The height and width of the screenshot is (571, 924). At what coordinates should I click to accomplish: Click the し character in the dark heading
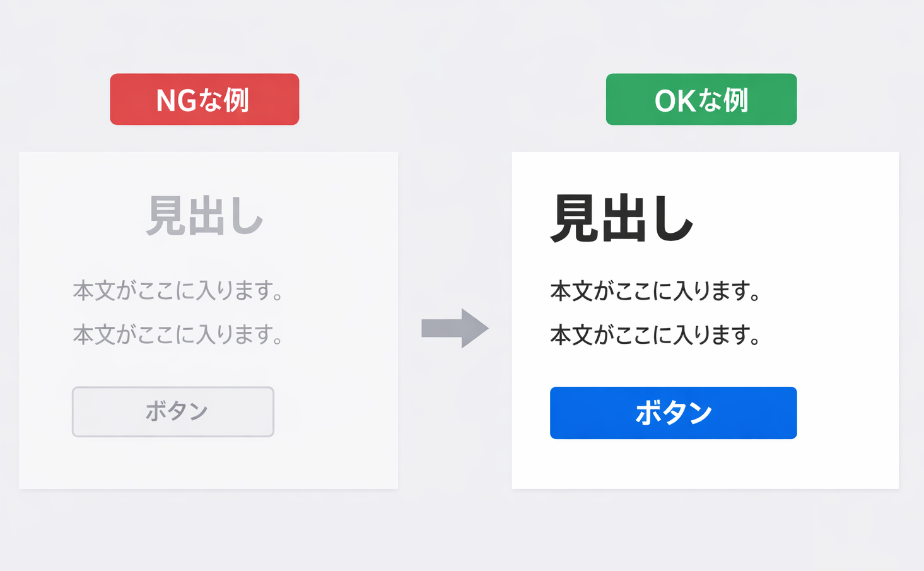click(673, 218)
